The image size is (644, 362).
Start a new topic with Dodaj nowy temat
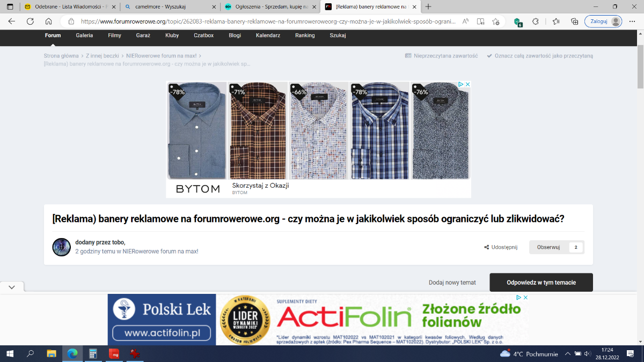452,283
